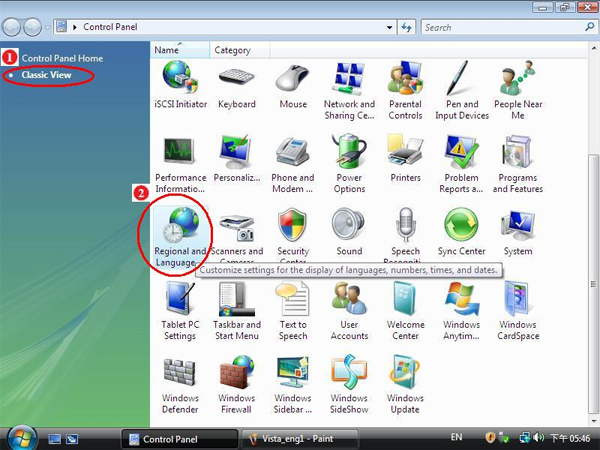
Task: Click Switch between windows quick launch icon
Action: tap(72, 439)
